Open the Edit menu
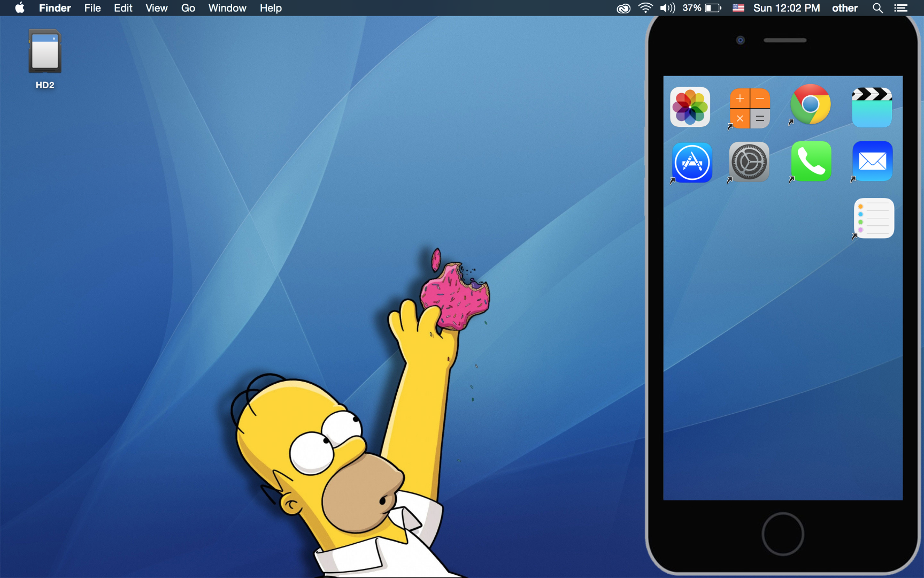 (x=123, y=8)
